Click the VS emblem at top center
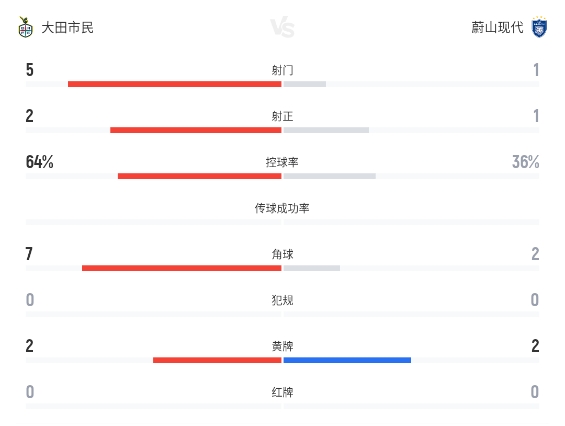 click(x=282, y=27)
